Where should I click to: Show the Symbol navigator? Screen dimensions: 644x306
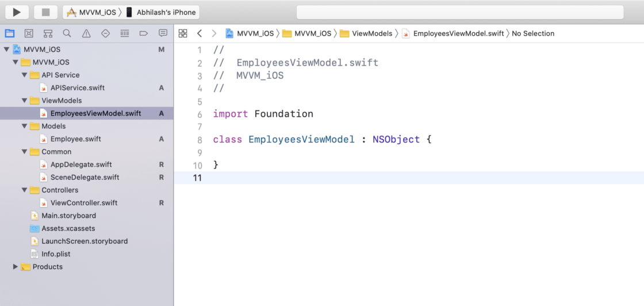pos(48,33)
